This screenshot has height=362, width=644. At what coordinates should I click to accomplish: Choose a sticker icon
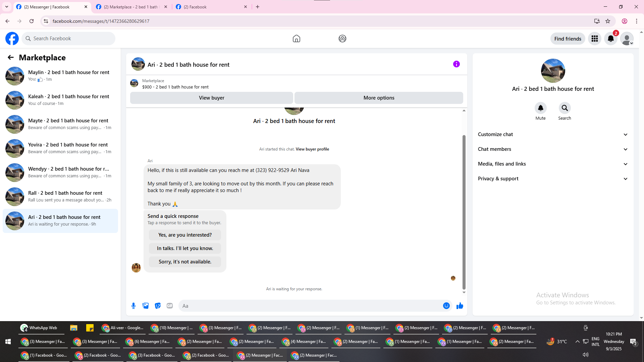coord(158,306)
